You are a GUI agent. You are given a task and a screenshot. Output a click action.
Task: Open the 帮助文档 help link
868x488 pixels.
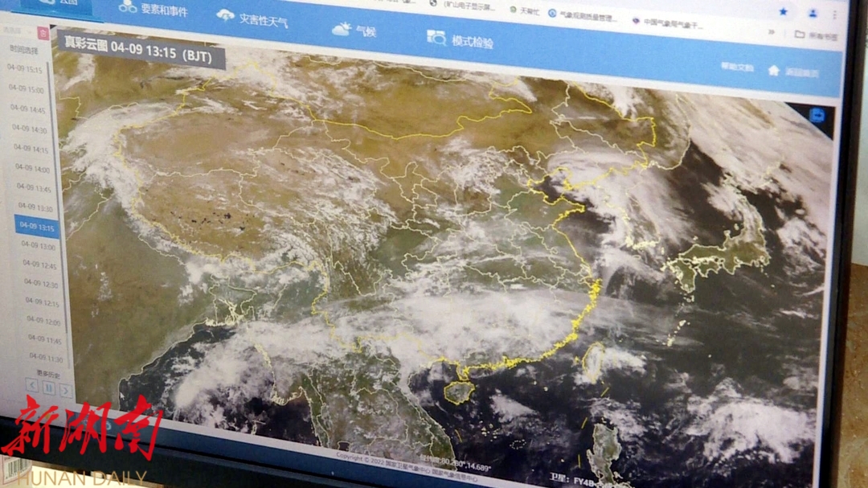tap(737, 67)
